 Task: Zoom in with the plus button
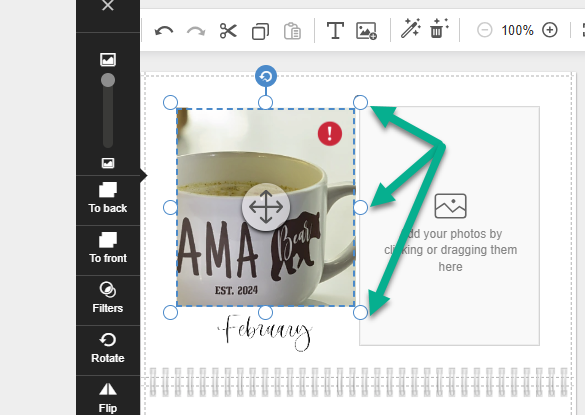pos(550,30)
